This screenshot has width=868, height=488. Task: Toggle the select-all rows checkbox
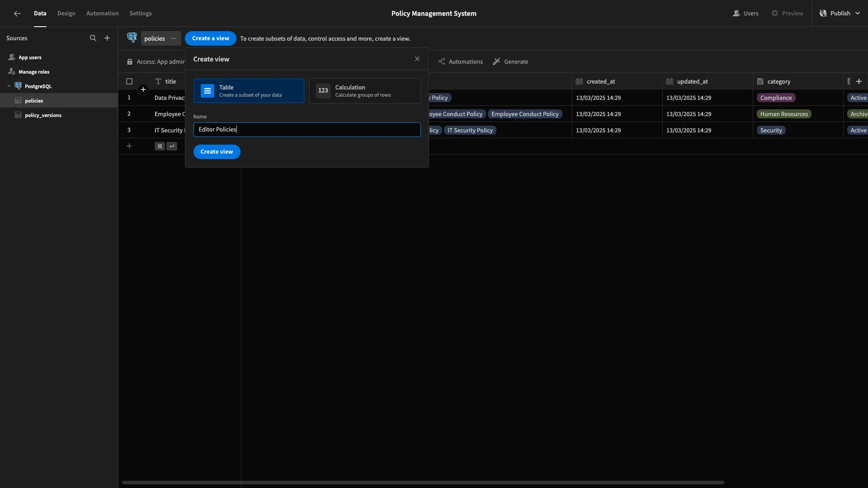(x=129, y=82)
